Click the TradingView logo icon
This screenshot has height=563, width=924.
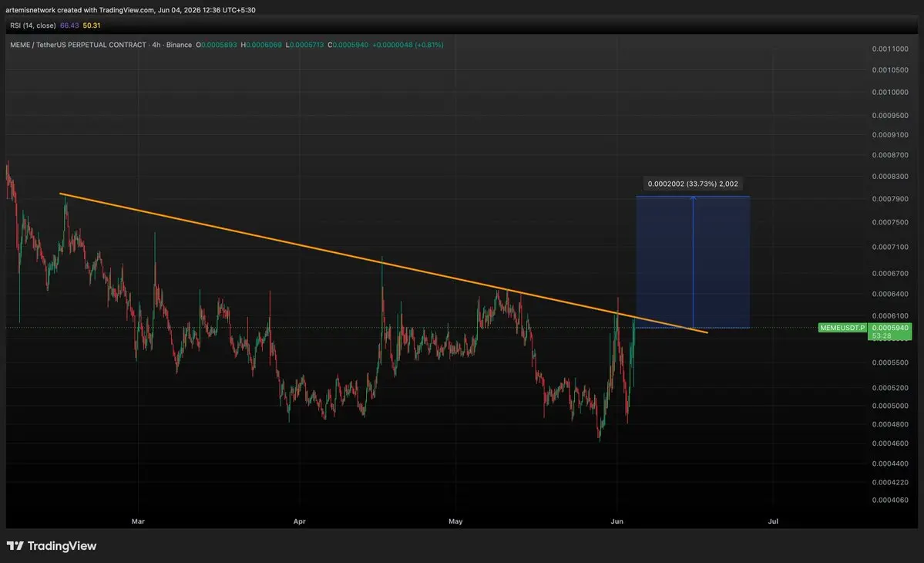tap(15, 546)
